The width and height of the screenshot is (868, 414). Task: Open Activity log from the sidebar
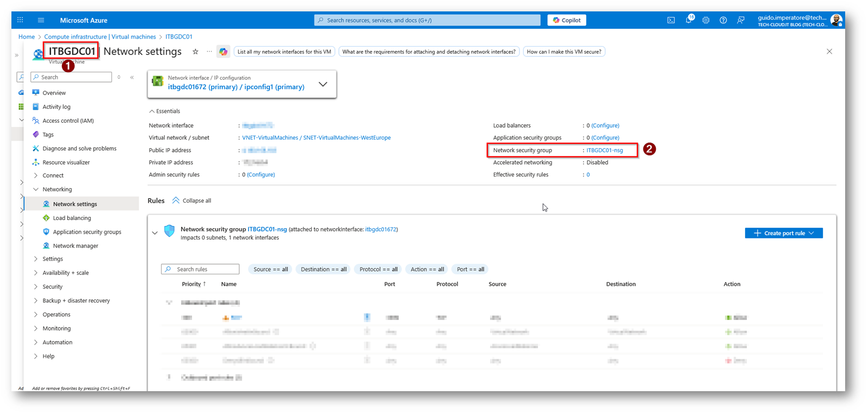[x=57, y=107]
